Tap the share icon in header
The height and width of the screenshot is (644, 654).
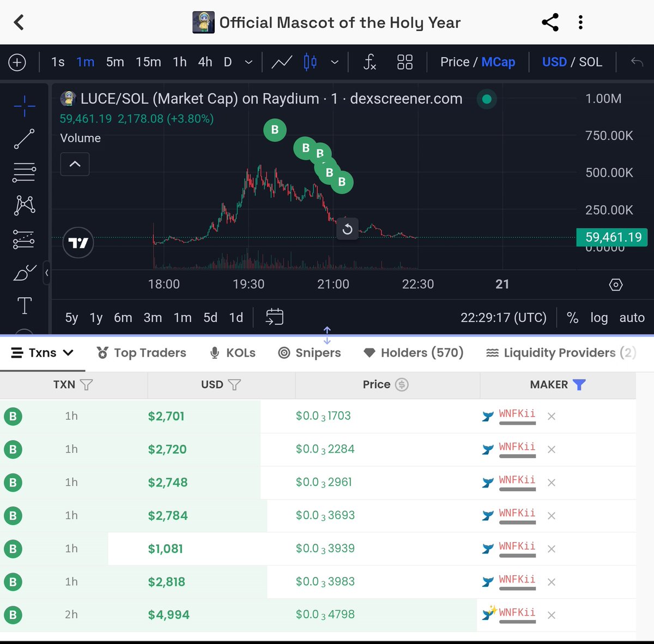tap(550, 22)
